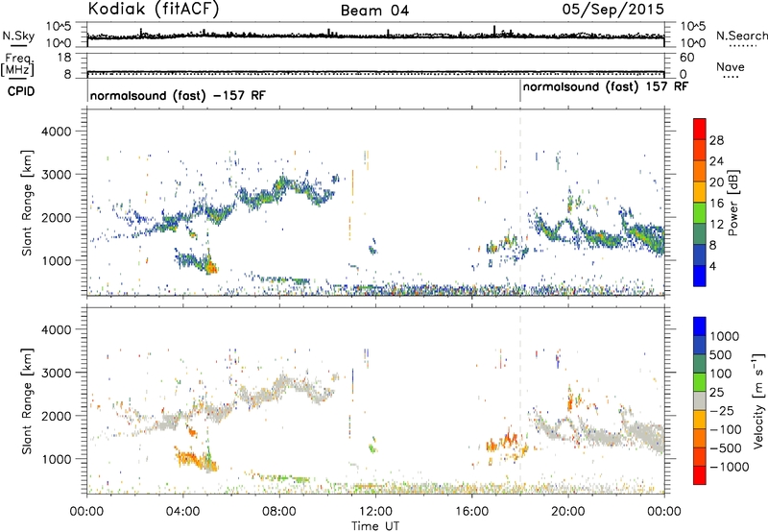The width and height of the screenshot is (768, 532).
Task: Click dashed CPID change line in power panel
Action: pos(520,203)
